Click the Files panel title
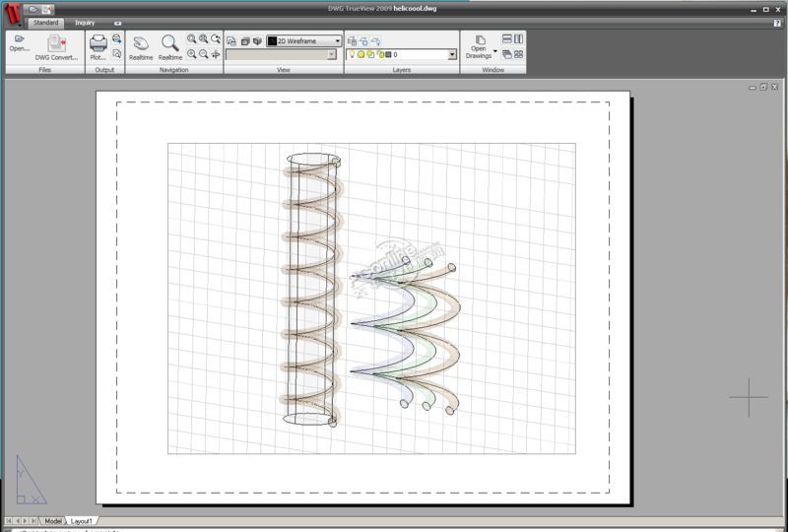This screenshot has height=532, width=788. 45,70
